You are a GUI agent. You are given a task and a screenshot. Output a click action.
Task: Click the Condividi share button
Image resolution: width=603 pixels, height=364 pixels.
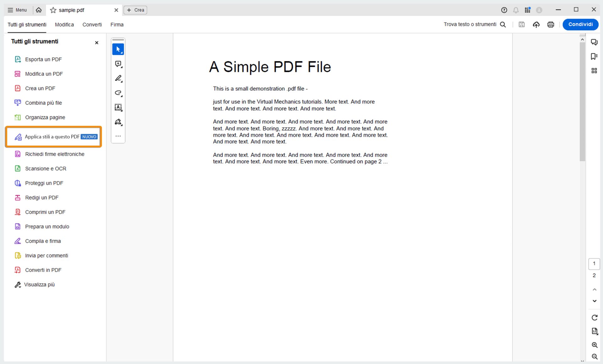pos(580,24)
